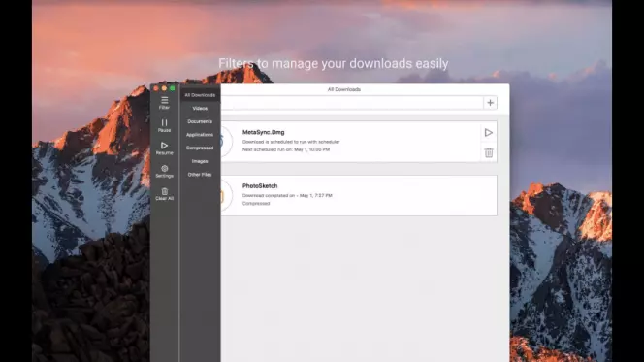Click the All Downloads window title

(x=344, y=89)
